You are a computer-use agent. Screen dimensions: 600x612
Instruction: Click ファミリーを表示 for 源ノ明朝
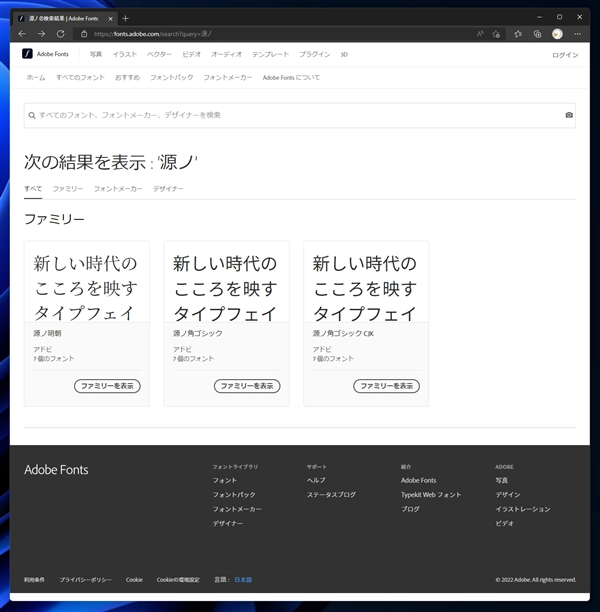[107, 386]
